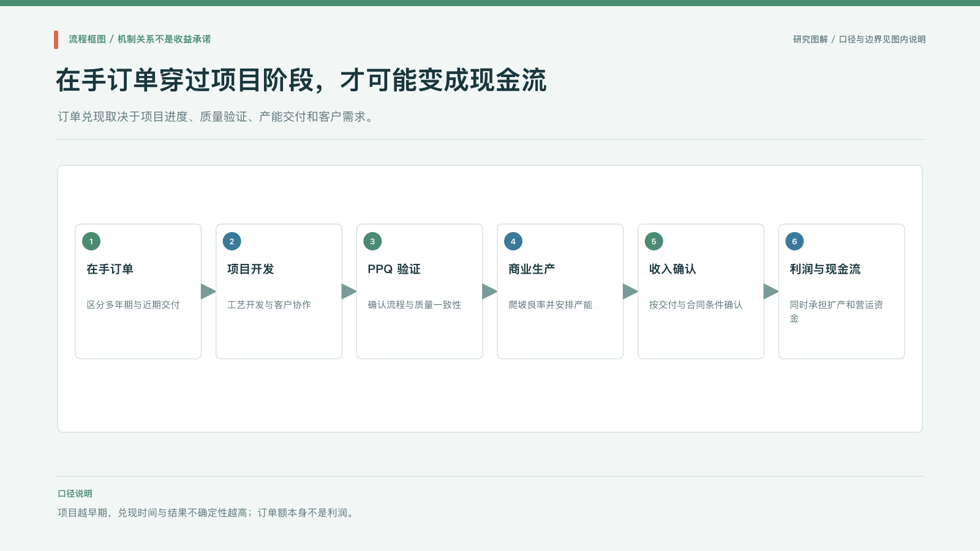Screen dimensions: 980x551
Task: Select the 在手订单 card title
Action: pyautogui.click(x=110, y=269)
